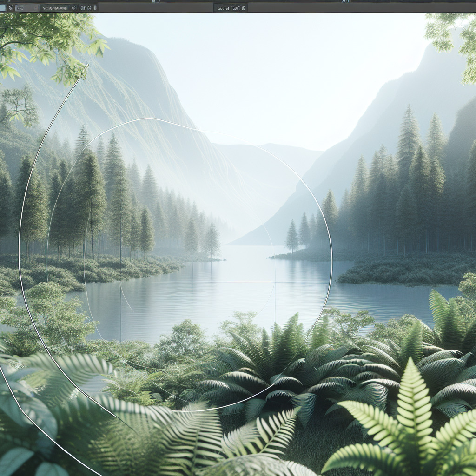Click the vertical guide line through the lake center
The width and height of the screenshot is (476, 476).
tap(275, 297)
